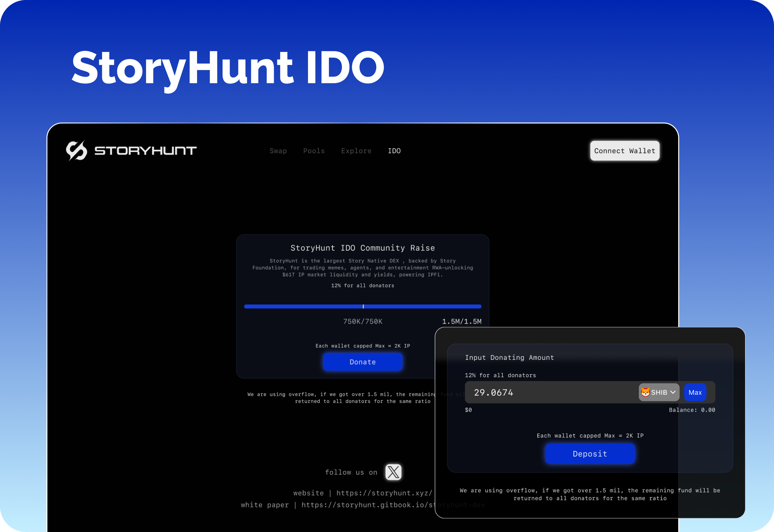Open the storyhunt.xyz website link

[x=384, y=493]
